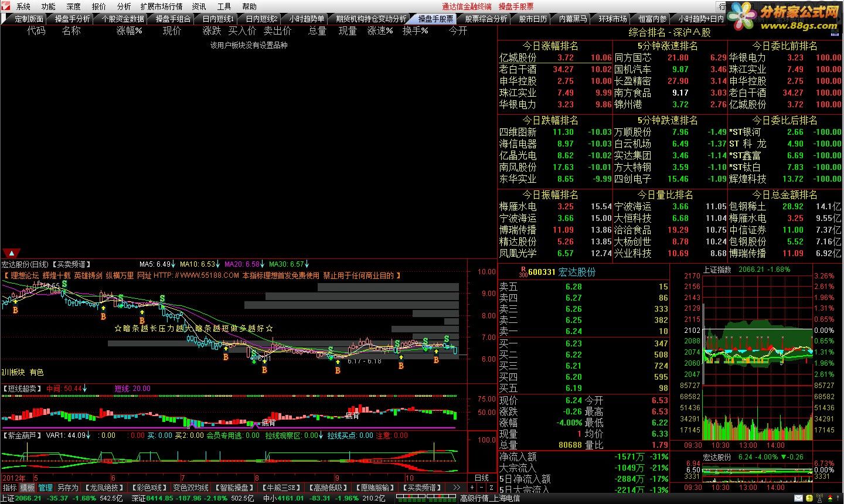Select the 【买卖频谱】 indicator tab
The image size is (844, 504).
coord(421,488)
